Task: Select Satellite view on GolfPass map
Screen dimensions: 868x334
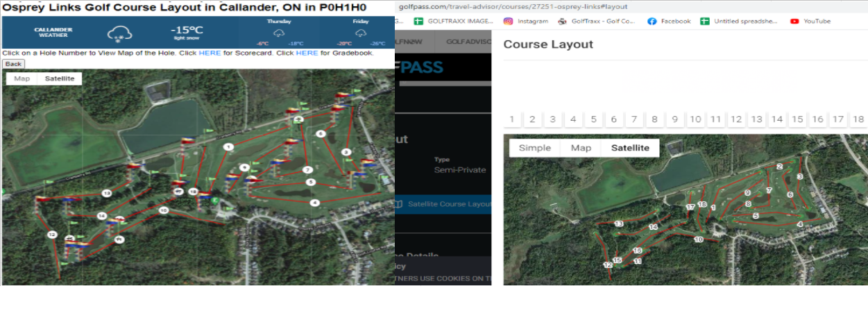Action: [x=631, y=148]
